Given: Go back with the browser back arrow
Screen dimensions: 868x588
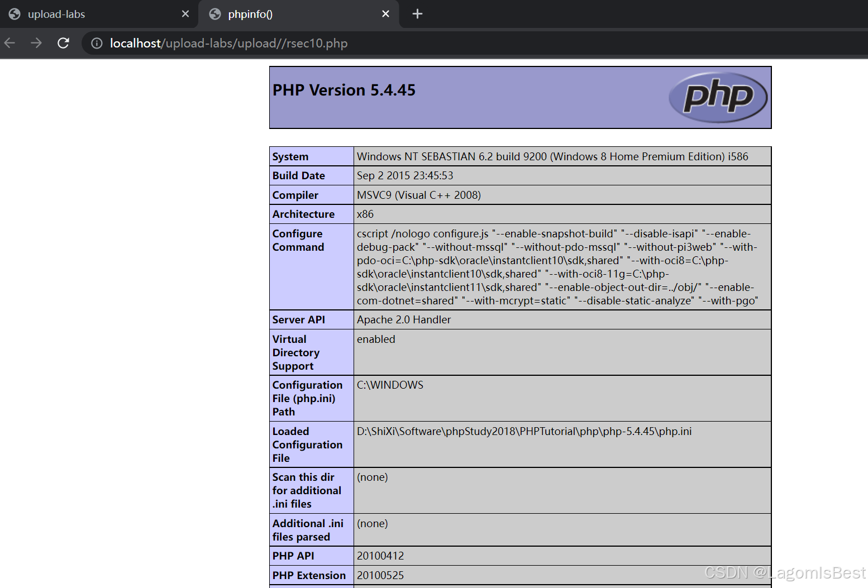Looking at the screenshot, I should coord(9,43).
